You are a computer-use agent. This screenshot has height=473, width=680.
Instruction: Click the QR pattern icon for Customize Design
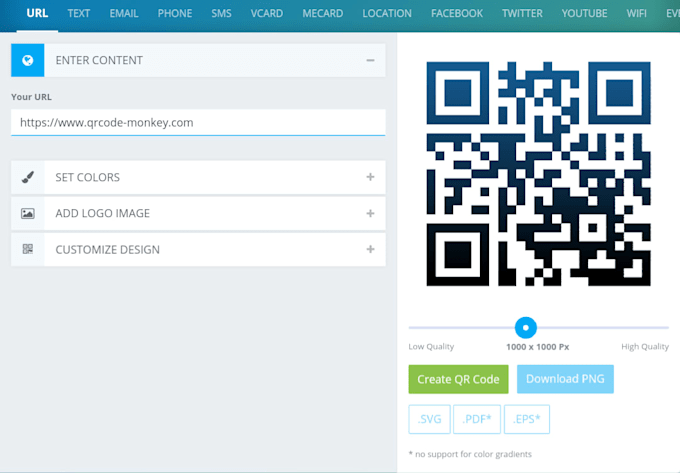[27, 249]
